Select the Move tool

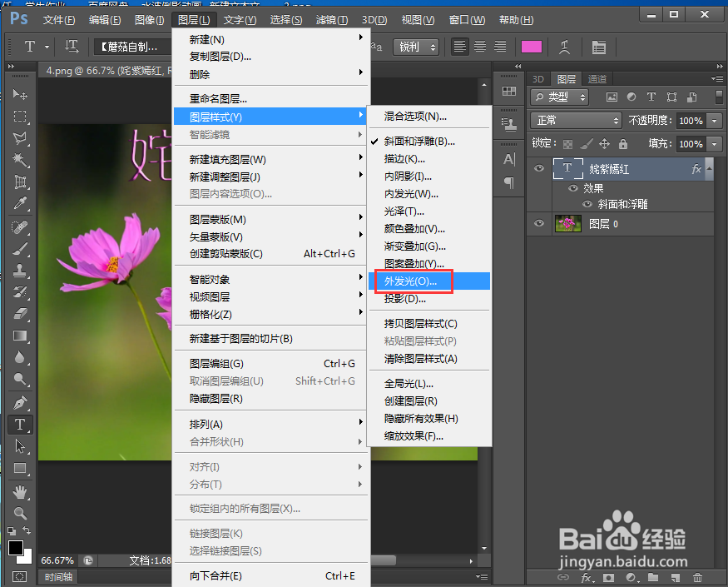pyautogui.click(x=19, y=95)
